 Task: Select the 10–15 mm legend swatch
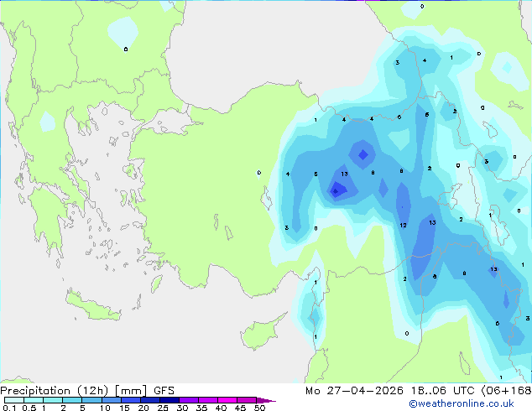tap(111, 400)
